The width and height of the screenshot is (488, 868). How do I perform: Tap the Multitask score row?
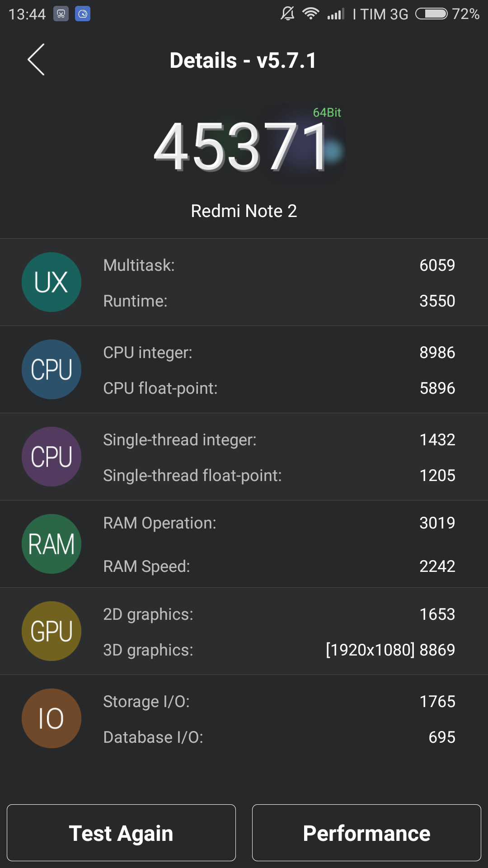click(279, 265)
